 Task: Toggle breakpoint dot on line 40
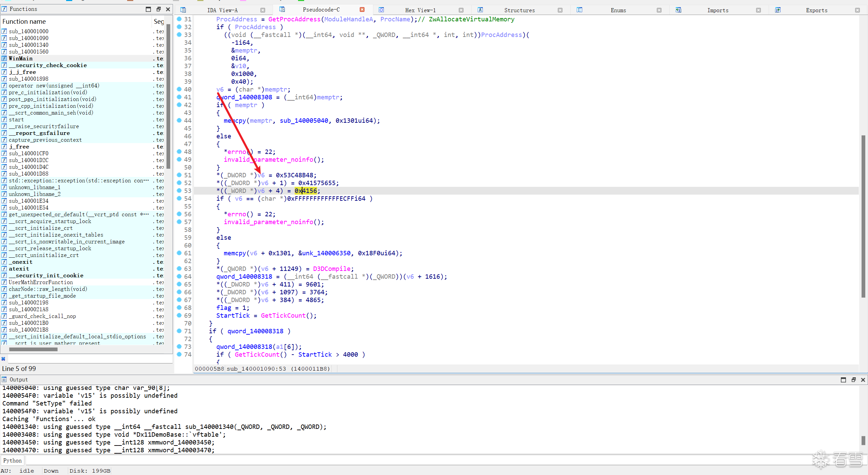179,89
